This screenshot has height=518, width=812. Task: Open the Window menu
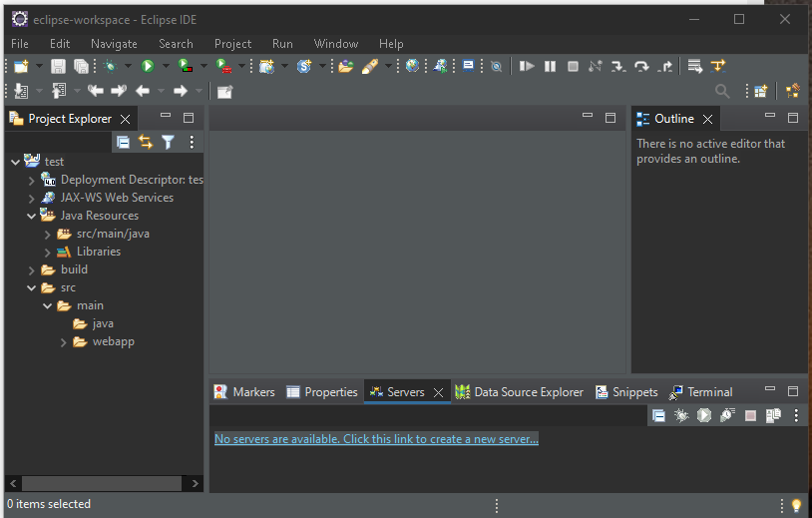[336, 44]
